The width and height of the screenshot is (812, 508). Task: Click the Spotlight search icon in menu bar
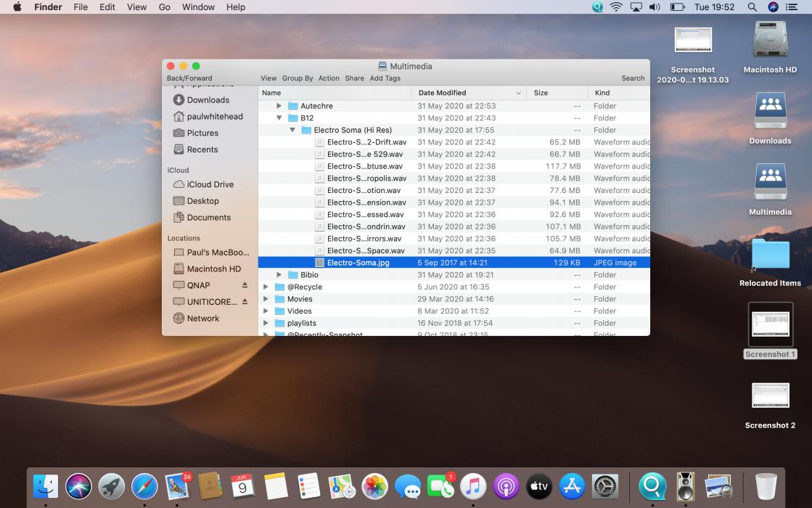752,7
